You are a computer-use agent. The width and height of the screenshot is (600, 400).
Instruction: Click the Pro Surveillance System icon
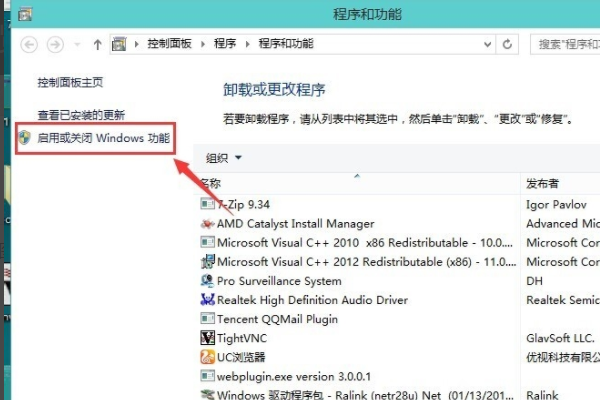pos(207,281)
